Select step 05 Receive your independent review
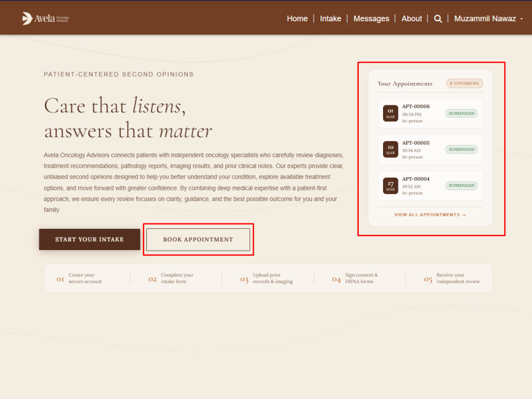 coord(452,278)
